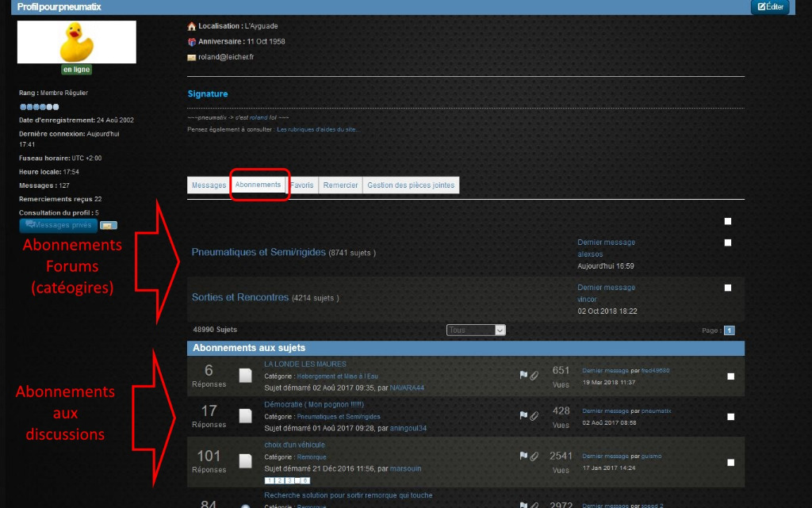Open the Pneumatiques et Semi/rigides forum link
Viewport: 812px width, 508px height.
point(259,252)
